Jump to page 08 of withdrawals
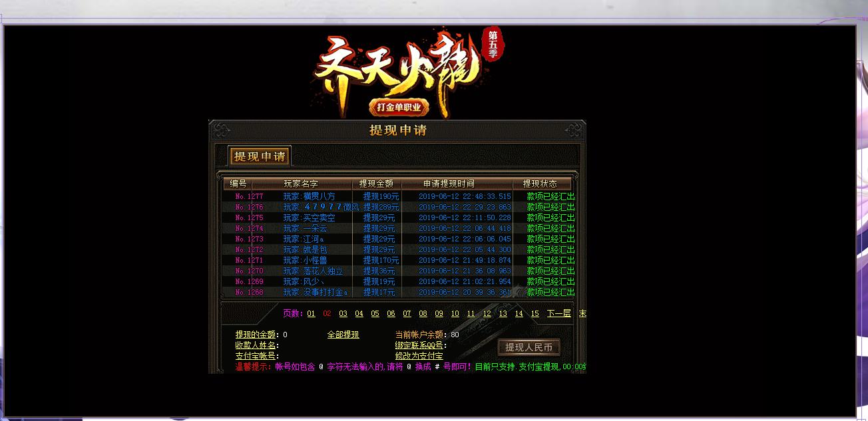 (423, 314)
